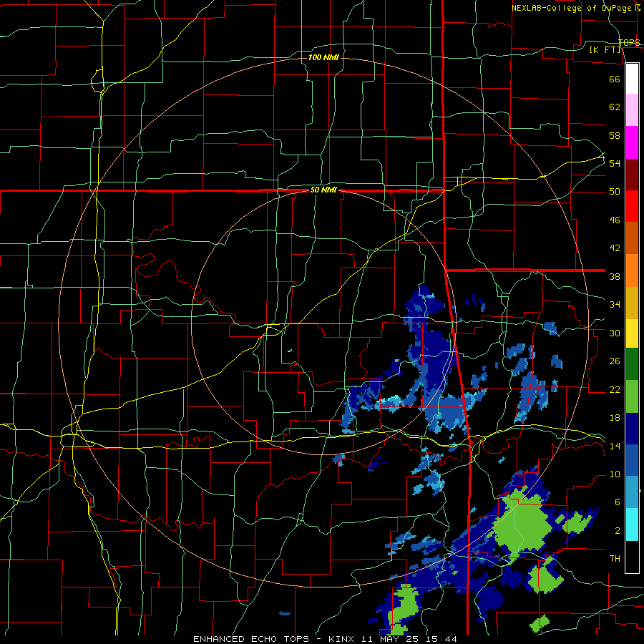Select the maroon swatch on the color scale
This screenshot has width=644, height=644.
pyautogui.click(x=632, y=175)
